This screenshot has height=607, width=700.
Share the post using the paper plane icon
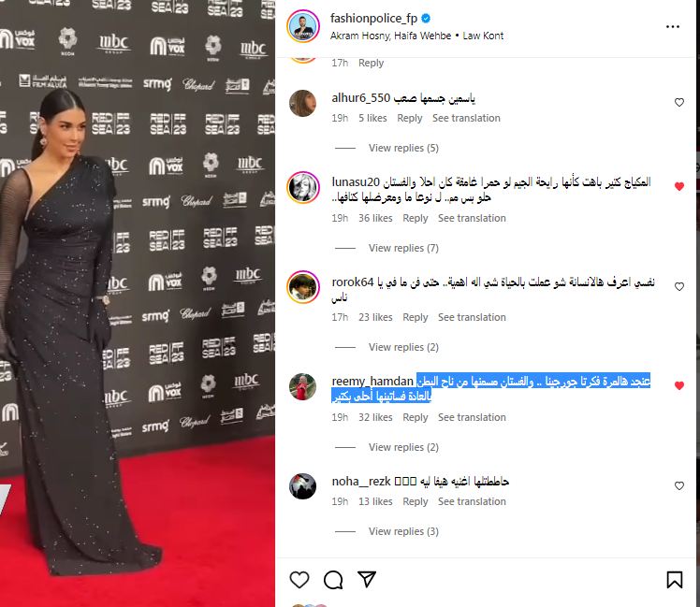pos(367,579)
